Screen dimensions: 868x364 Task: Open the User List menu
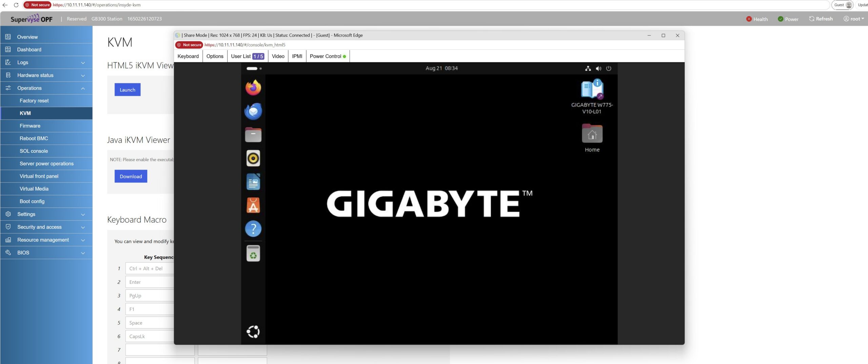pyautogui.click(x=248, y=56)
